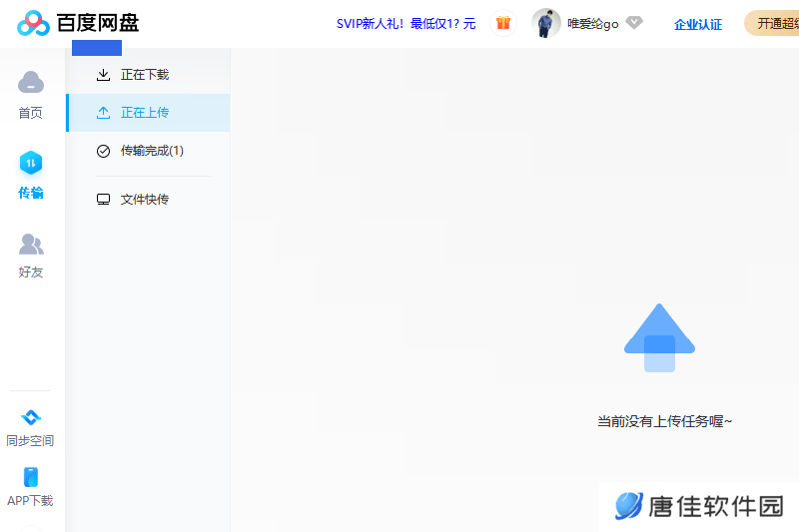Screen dimensions: 799x532
Task: Click the Baidu Netdisk cloud logo
Action: coord(33,23)
